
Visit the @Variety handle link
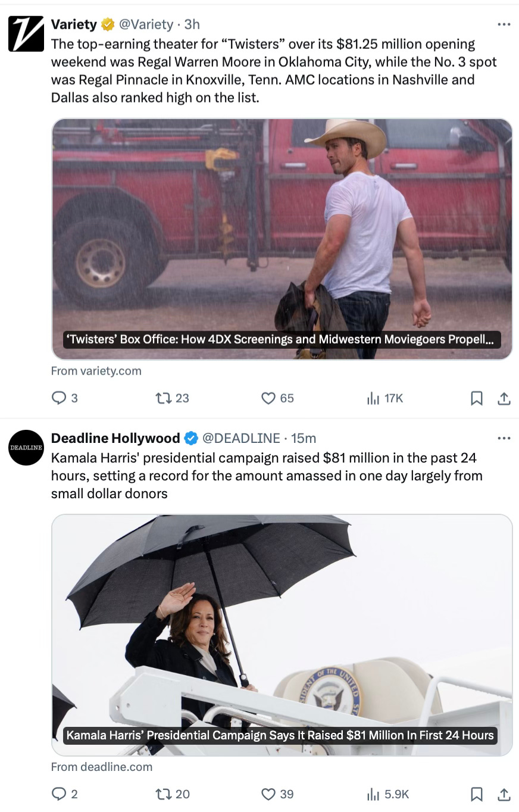coord(146,24)
